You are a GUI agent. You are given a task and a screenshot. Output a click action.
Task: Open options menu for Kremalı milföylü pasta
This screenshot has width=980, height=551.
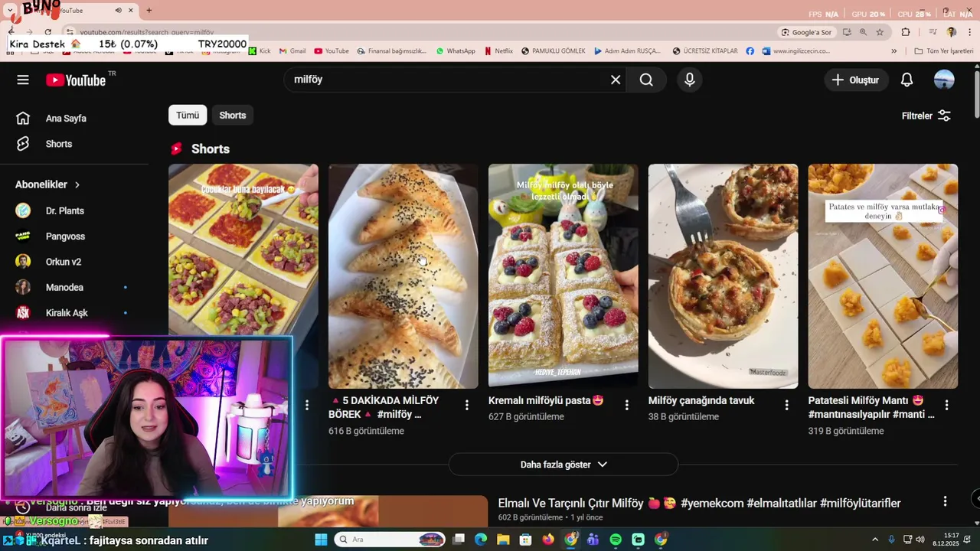[x=627, y=405]
